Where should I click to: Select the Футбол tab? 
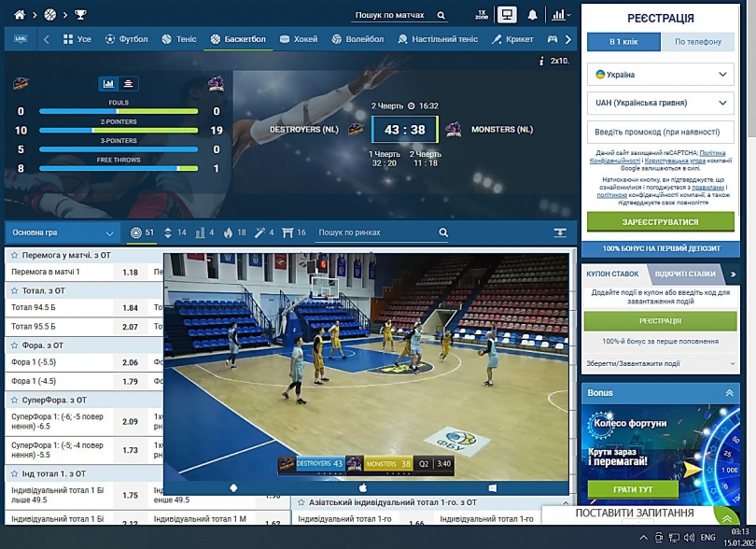[x=126, y=39]
